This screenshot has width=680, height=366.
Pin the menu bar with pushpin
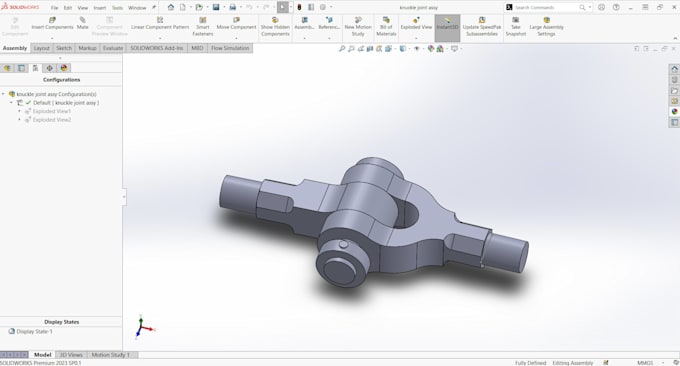tap(154, 7)
